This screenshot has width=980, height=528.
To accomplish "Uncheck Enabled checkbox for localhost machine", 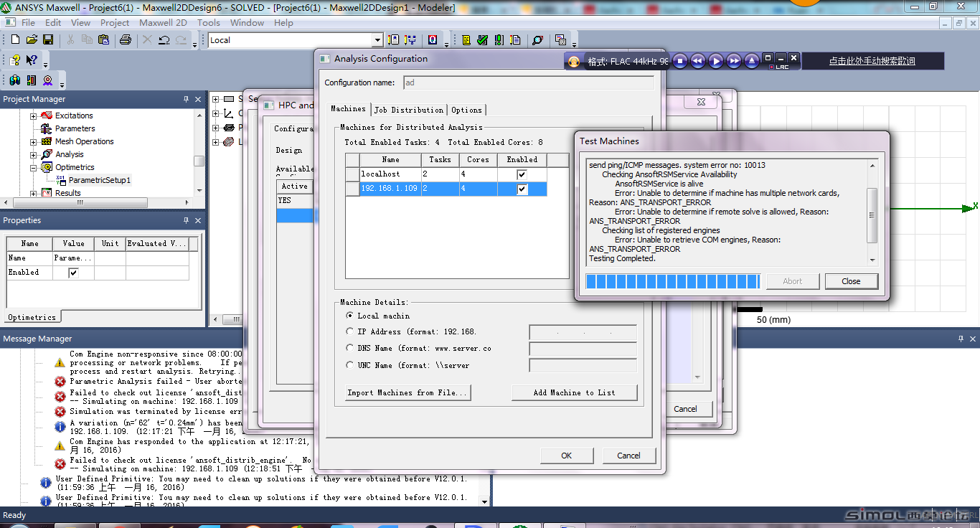I will tap(522, 174).
